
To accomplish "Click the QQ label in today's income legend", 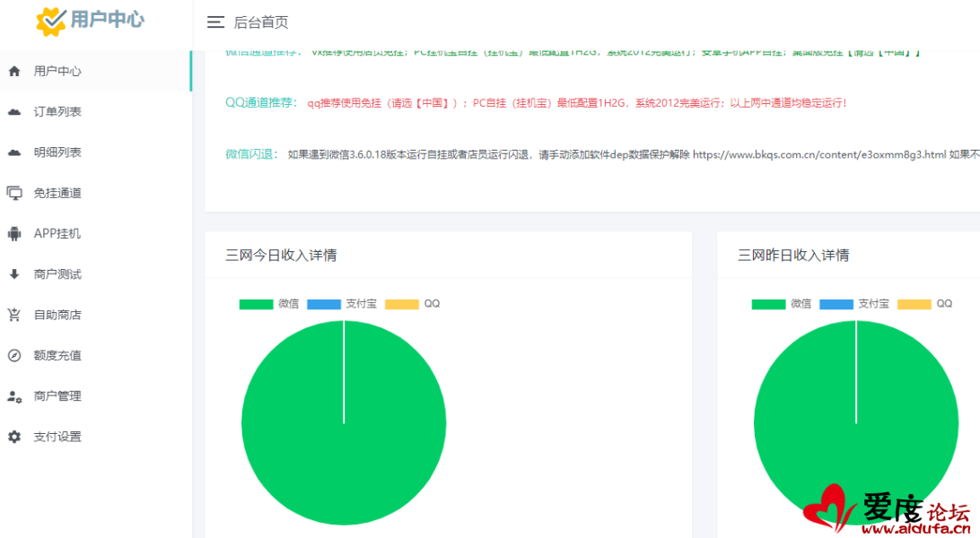I will (432, 304).
